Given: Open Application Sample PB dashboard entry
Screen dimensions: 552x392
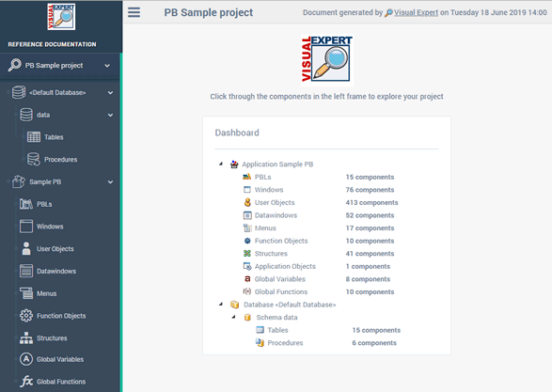Looking at the screenshot, I should click(x=277, y=164).
